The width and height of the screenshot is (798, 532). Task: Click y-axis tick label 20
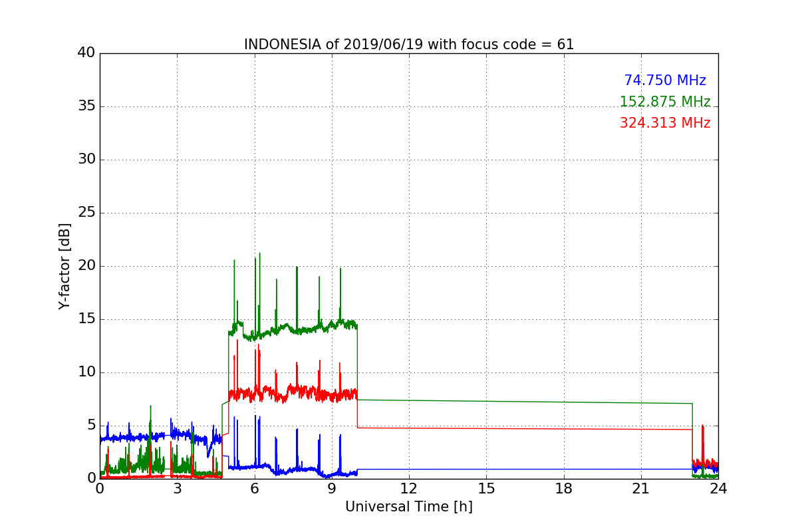[86, 266]
